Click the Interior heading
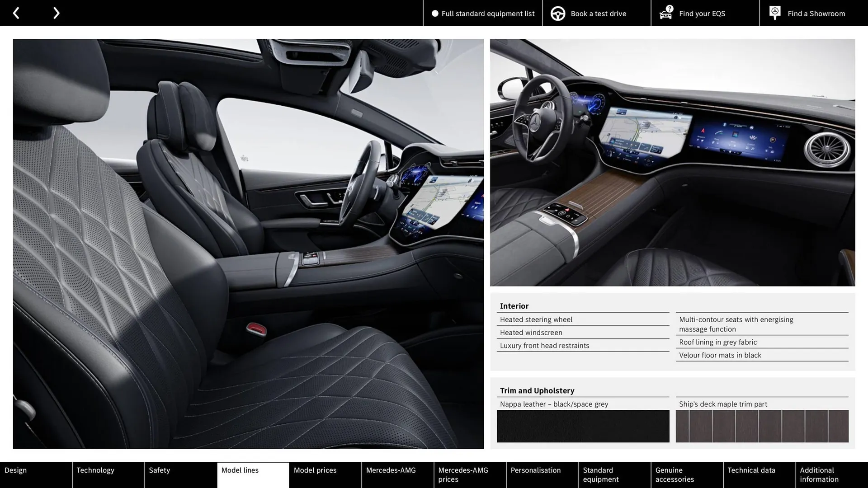The image size is (868, 488). click(514, 306)
